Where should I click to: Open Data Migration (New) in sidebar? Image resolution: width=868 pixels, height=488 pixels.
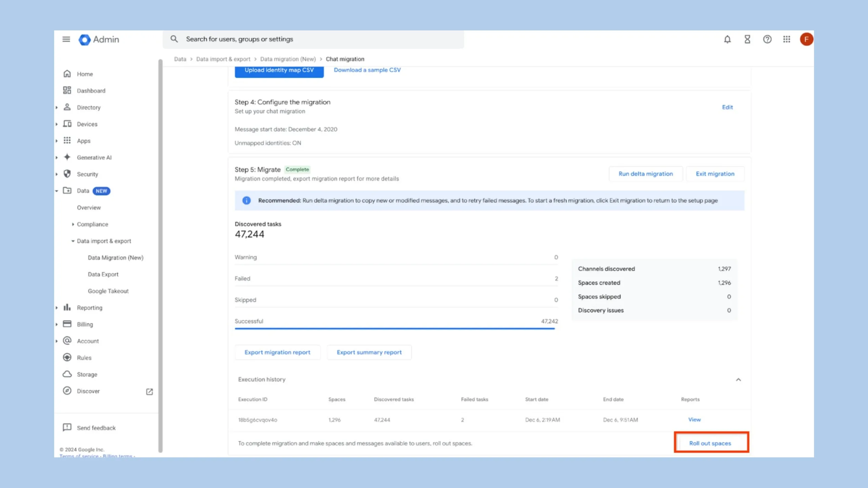[116, 258]
